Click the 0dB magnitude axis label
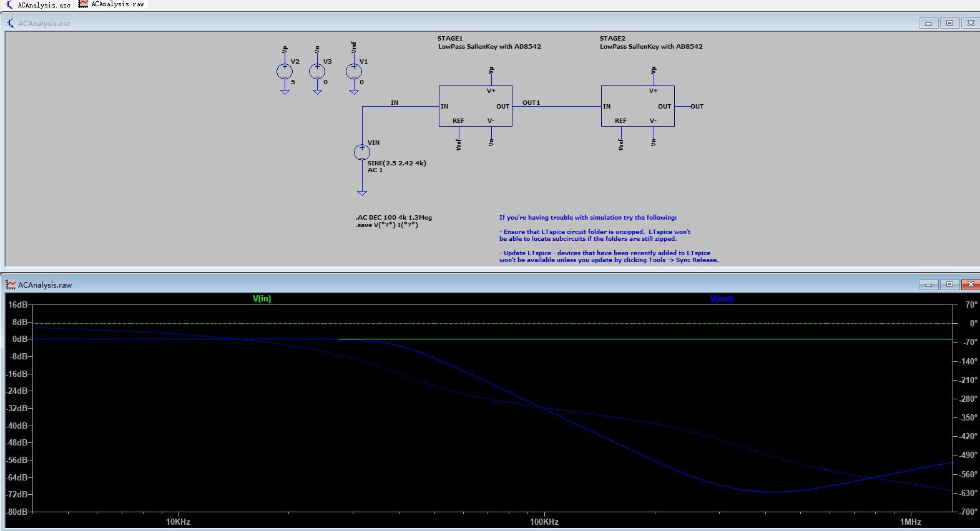 click(x=20, y=339)
